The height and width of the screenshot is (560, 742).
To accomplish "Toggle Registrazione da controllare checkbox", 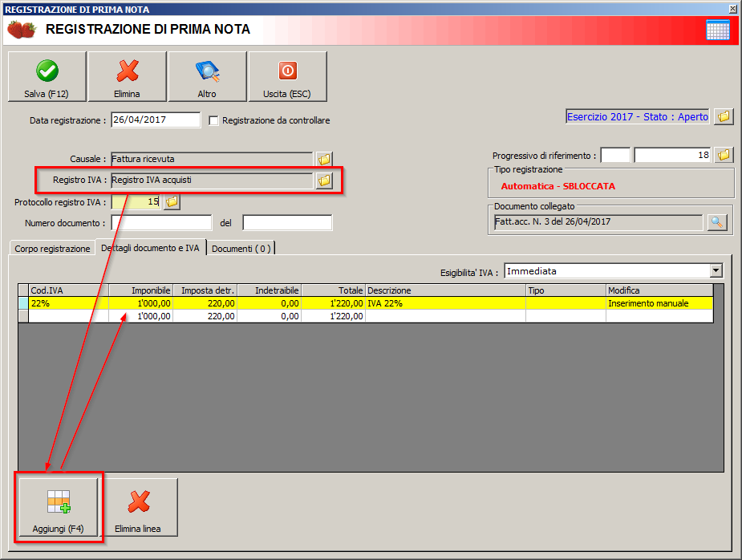I will coord(213,120).
